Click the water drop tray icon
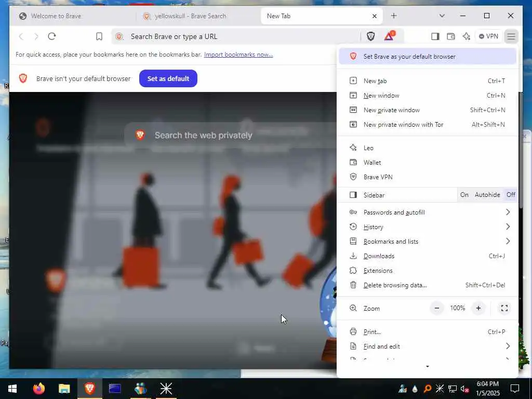This screenshot has height=399, width=532. (x=415, y=389)
